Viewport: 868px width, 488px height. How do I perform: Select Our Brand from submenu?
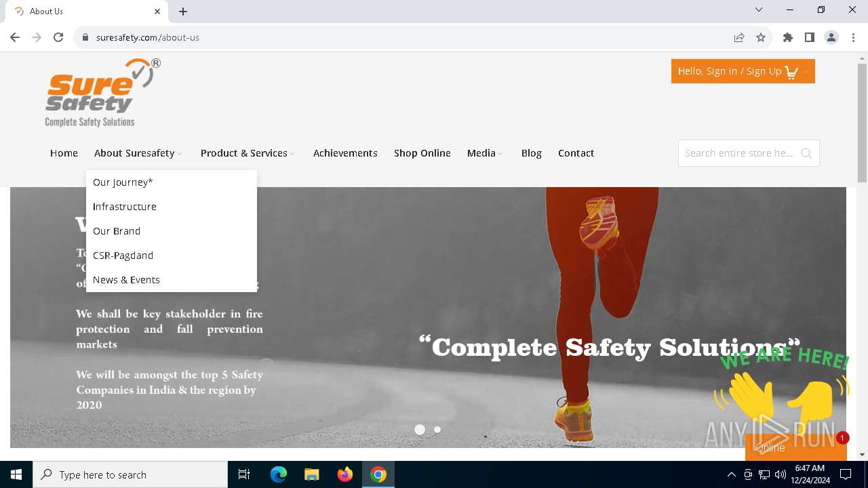pos(117,231)
